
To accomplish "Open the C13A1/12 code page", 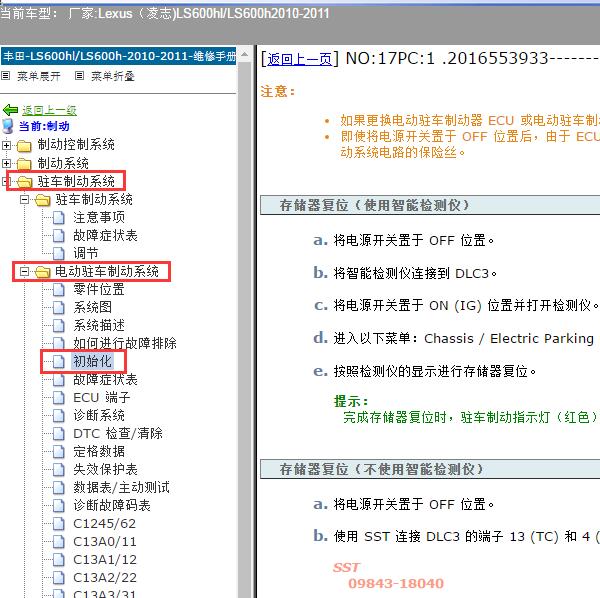I will [105, 559].
